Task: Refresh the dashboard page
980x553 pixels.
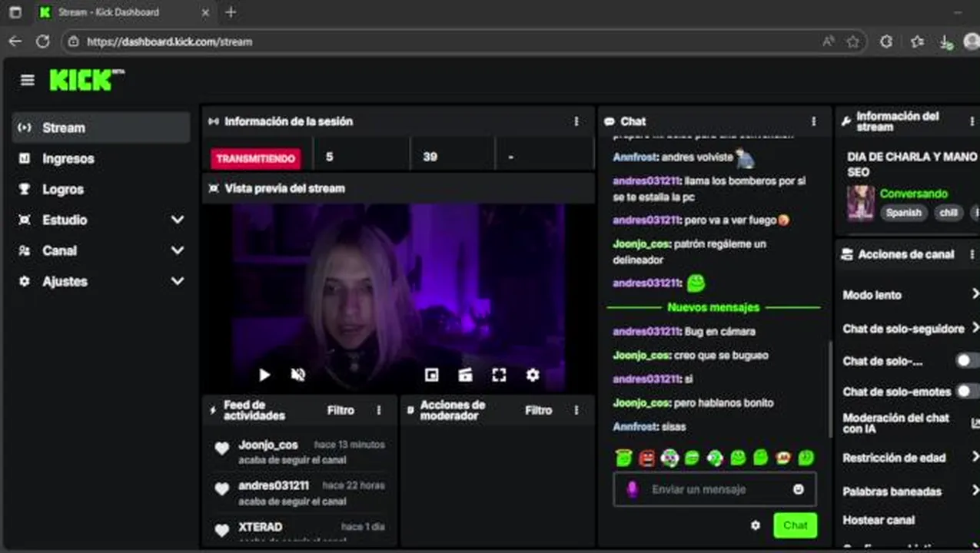Action: tap(43, 41)
